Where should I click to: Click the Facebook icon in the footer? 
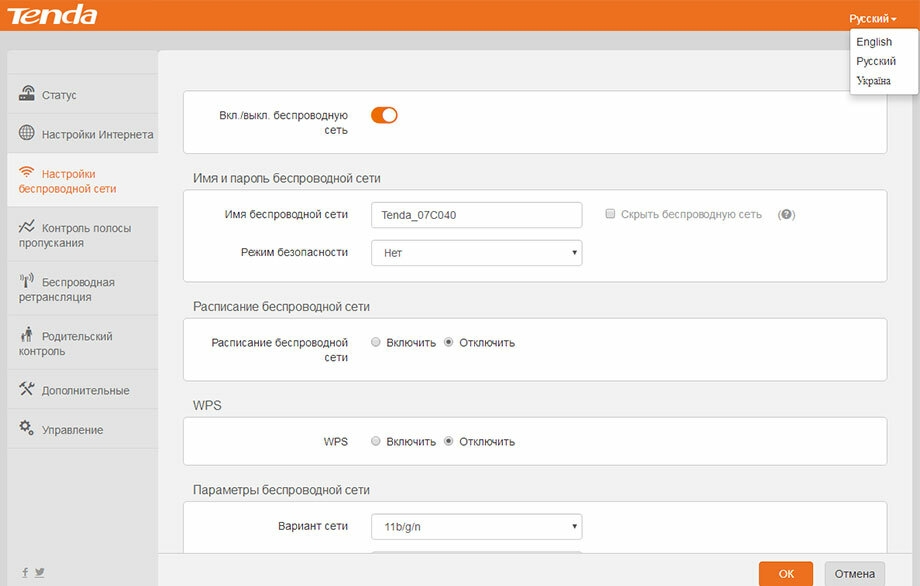coord(25,572)
